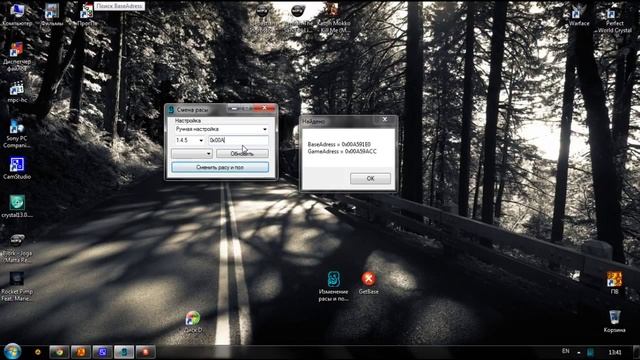Switch to Chrome in the taskbar
Image resolution: width=640 pixels, height=360 pixels.
pyautogui.click(x=60, y=352)
